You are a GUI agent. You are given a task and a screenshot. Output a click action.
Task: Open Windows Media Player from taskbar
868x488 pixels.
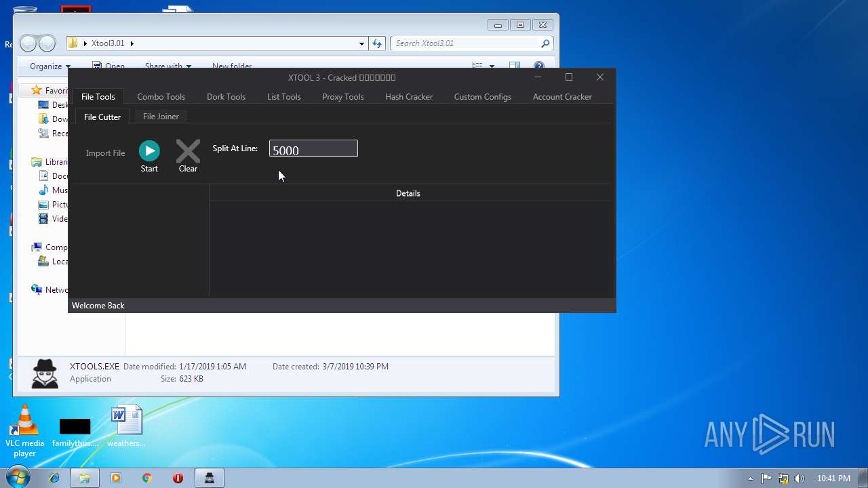(x=116, y=478)
